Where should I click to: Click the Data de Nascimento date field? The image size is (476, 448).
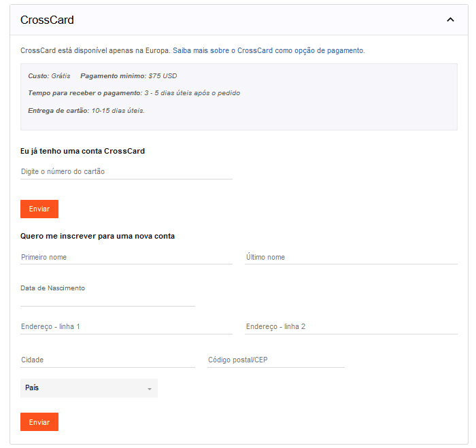point(107,300)
